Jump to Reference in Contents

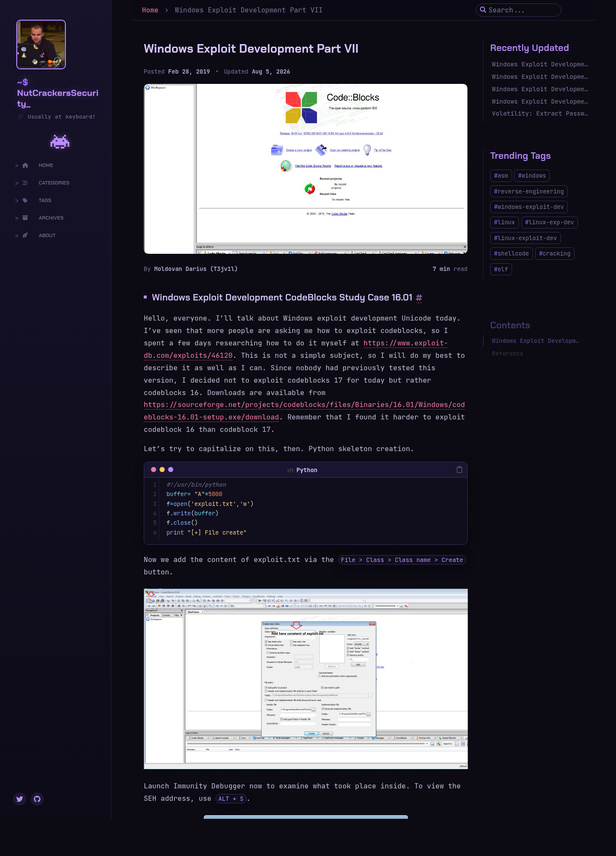[x=507, y=354]
